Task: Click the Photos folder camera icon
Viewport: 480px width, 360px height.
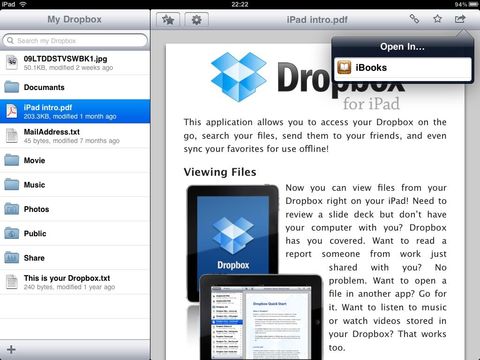Action: coord(12,209)
